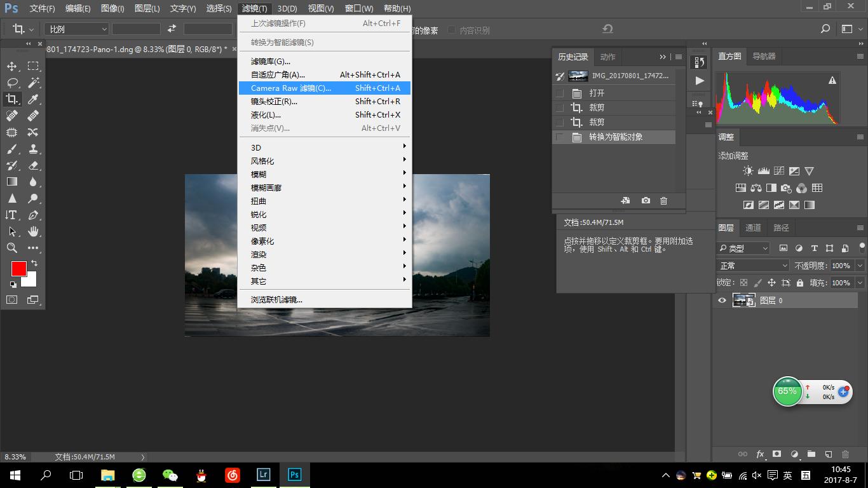Screen dimensions: 868x488
Task: Add a Curves adjustment layer
Action: (779, 170)
